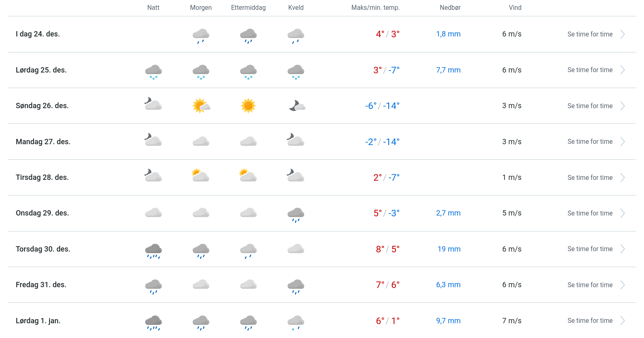
Task: Expand the chevron arrow for Fredag 31. des.
Action: (x=622, y=285)
